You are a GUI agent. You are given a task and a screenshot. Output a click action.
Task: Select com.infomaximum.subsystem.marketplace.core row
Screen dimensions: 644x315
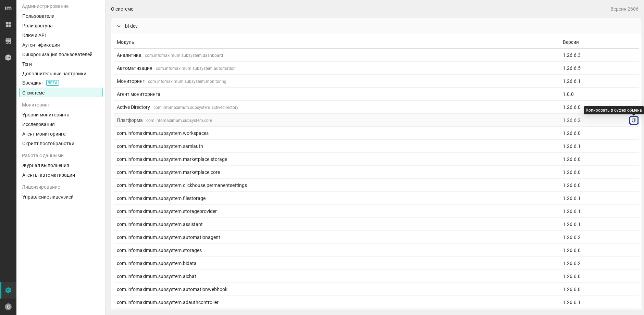[376, 172]
